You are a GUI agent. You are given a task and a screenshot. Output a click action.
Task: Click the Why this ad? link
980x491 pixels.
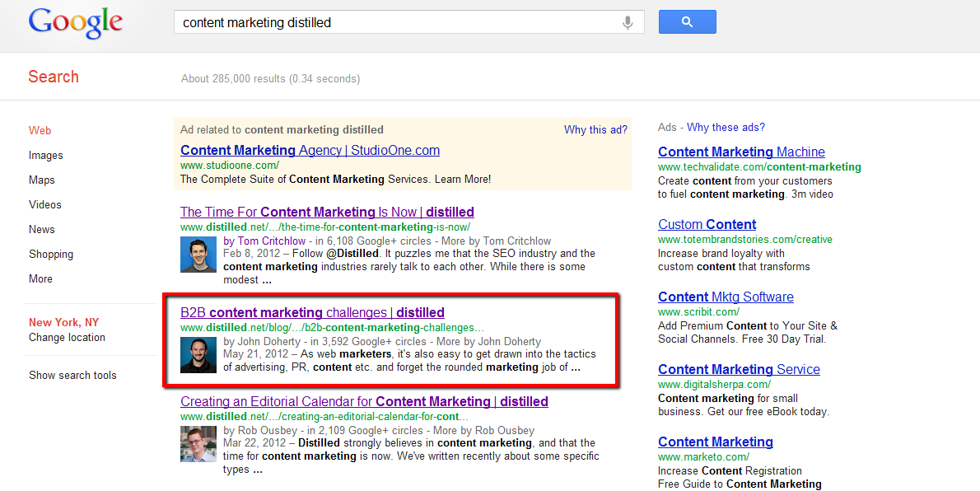click(x=595, y=129)
